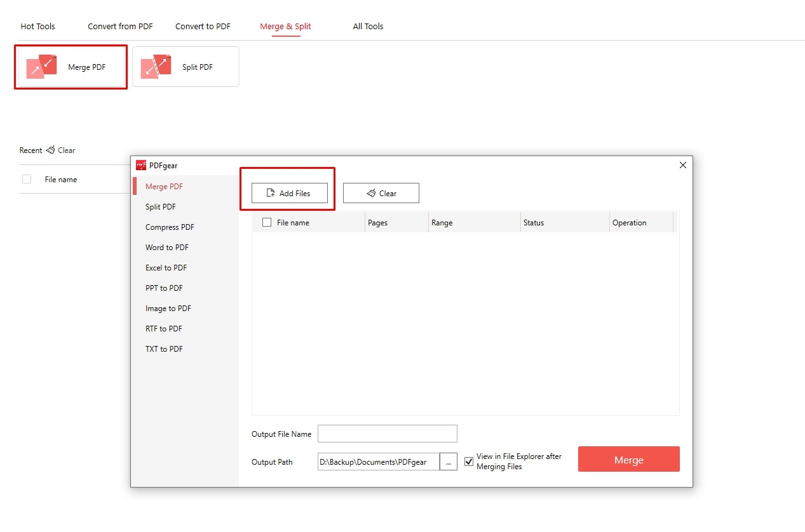
Task: Open the Split PDF tool icon
Action: (x=154, y=66)
